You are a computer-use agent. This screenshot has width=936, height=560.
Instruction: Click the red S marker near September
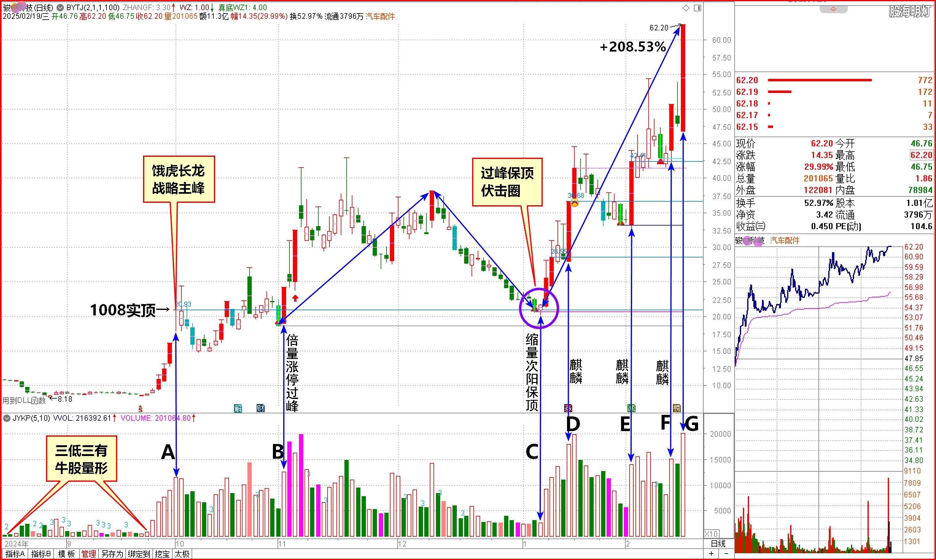[140, 409]
